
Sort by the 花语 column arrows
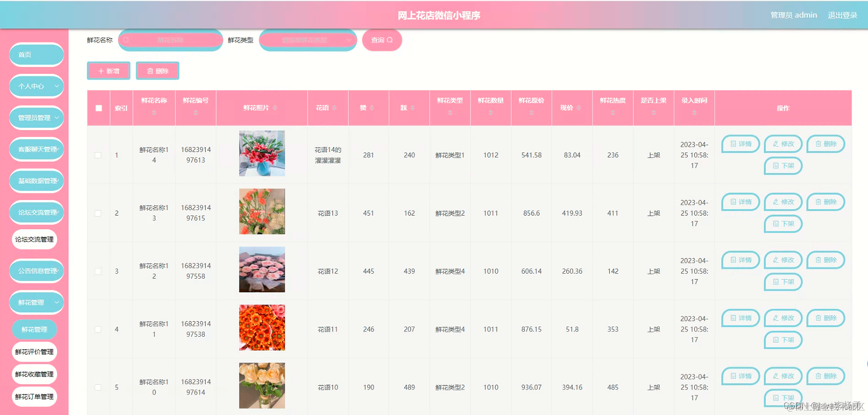pos(334,108)
